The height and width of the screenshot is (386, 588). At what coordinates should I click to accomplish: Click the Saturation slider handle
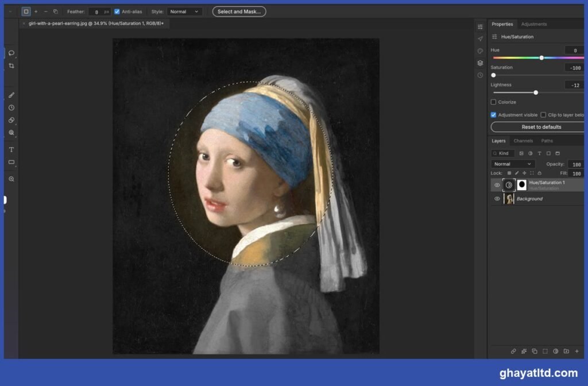(493, 75)
